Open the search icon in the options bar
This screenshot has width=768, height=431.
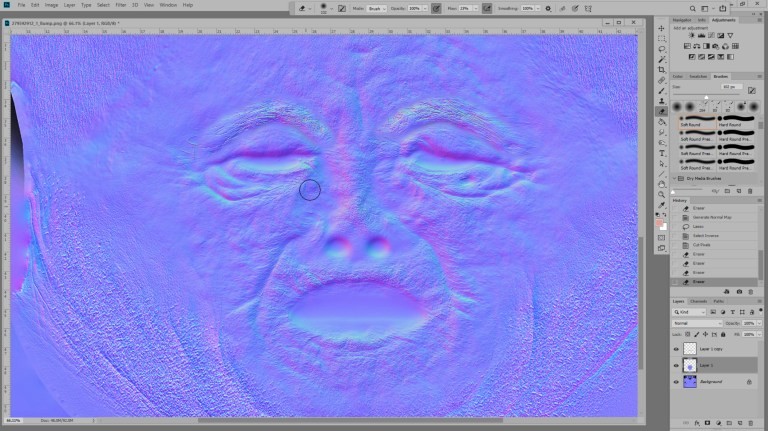point(692,8)
